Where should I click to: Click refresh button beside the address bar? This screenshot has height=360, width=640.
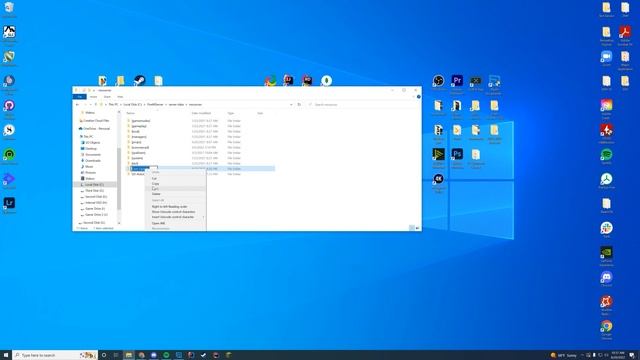click(299, 104)
